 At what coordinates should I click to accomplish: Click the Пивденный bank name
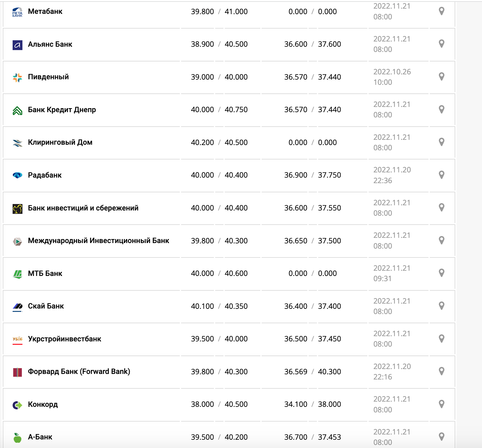[48, 77]
